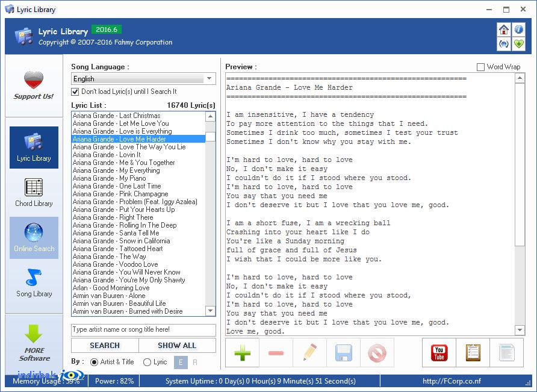Select the Artist & Title radio button
The image size is (537, 392).
click(x=94, y=362)
